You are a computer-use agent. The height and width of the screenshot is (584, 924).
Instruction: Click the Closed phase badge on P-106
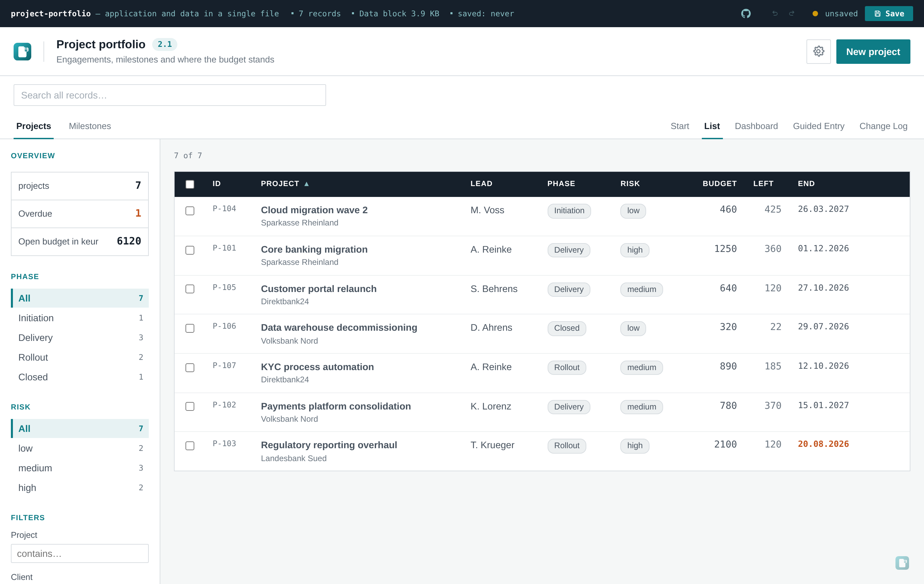point(566,328)
